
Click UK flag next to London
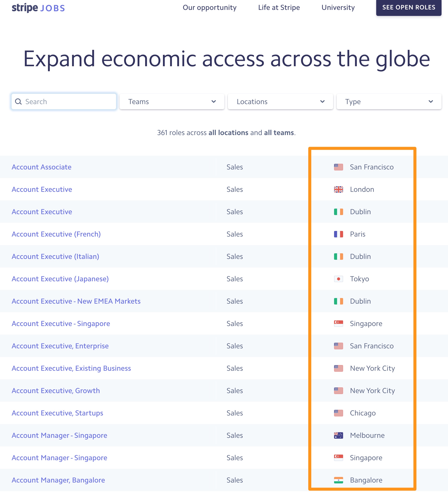coord(338,189)
